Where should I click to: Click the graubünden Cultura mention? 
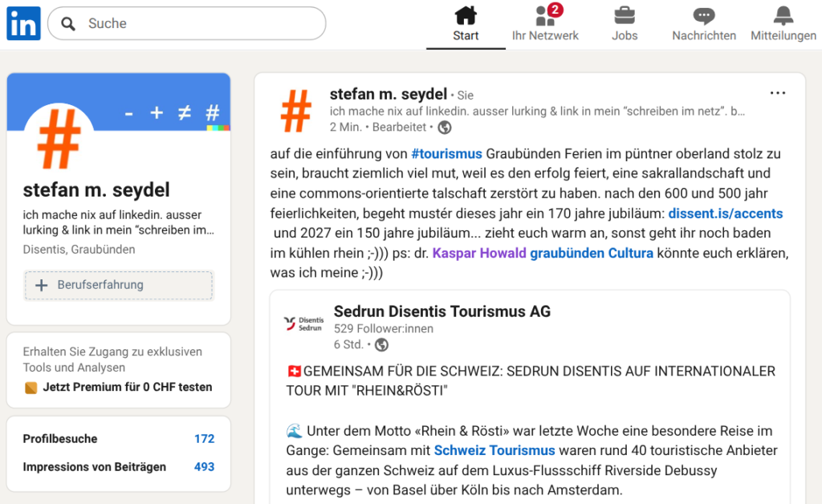tap(591, 254)
